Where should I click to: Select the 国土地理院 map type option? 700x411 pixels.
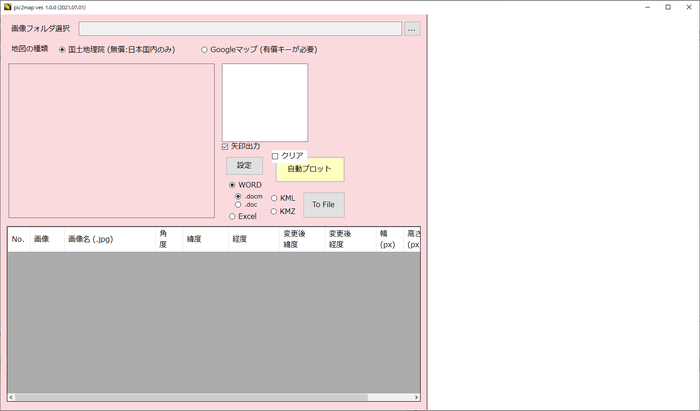click(x=63, y=49)
